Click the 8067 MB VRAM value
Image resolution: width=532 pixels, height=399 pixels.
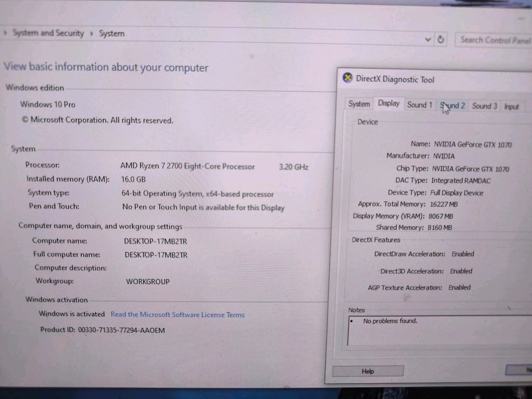point(441,216)
